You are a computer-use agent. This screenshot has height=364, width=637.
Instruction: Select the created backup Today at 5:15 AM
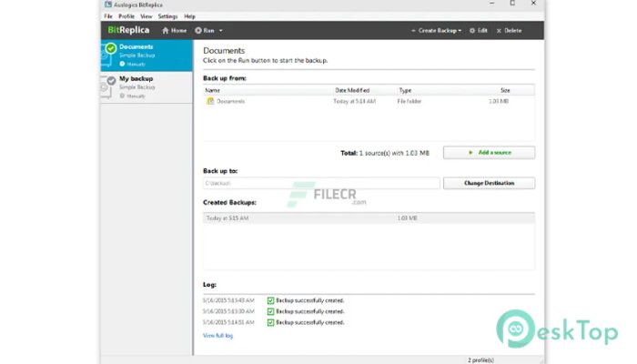point(369,218)
